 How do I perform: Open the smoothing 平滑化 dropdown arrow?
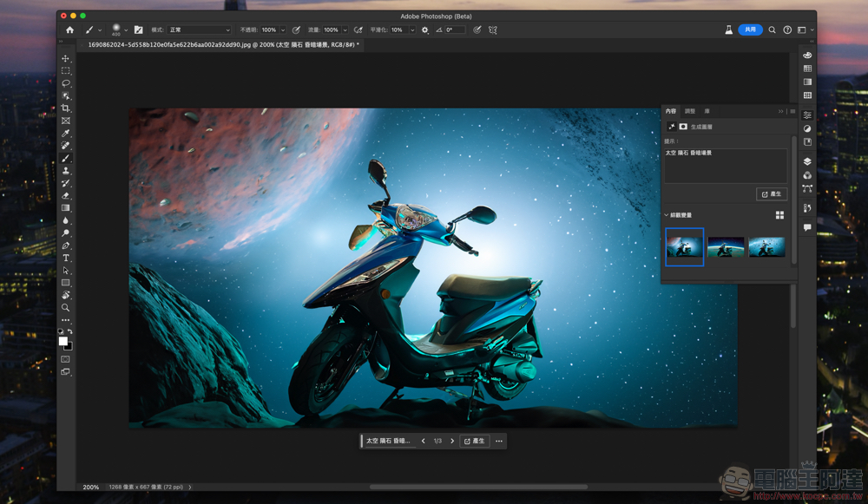coord(412,29)
